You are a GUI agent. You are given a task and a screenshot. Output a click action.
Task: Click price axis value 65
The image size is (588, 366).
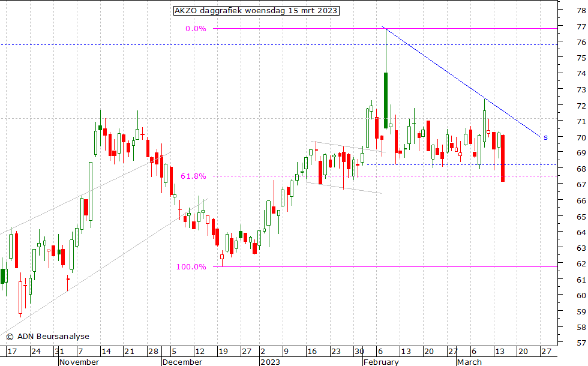pyautogui.click(x=581, y=217)
